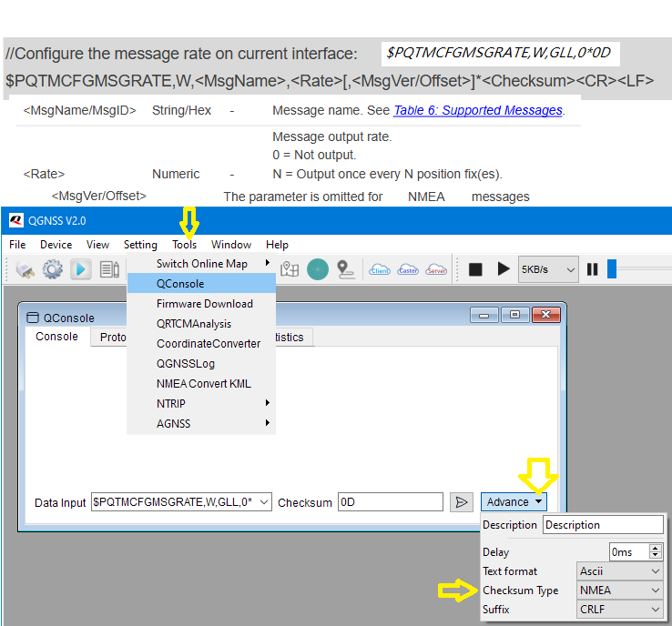The image size is (672, 626).
Task: Click the QGNSS logo icon in title bar
Action: tap(15, 220)
